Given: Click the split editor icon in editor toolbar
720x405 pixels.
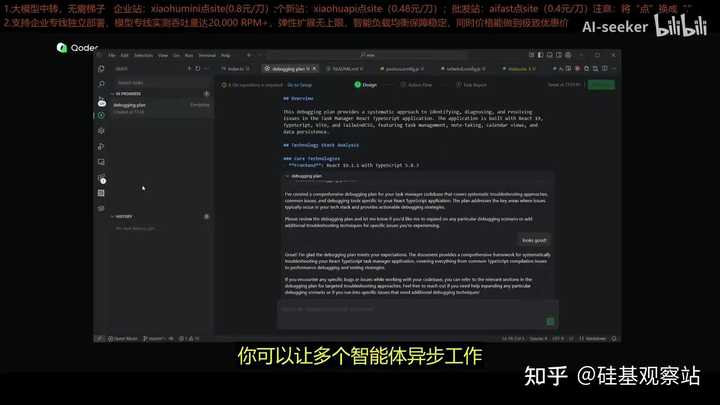Looking at the screenshot, I should coord(605,69).
